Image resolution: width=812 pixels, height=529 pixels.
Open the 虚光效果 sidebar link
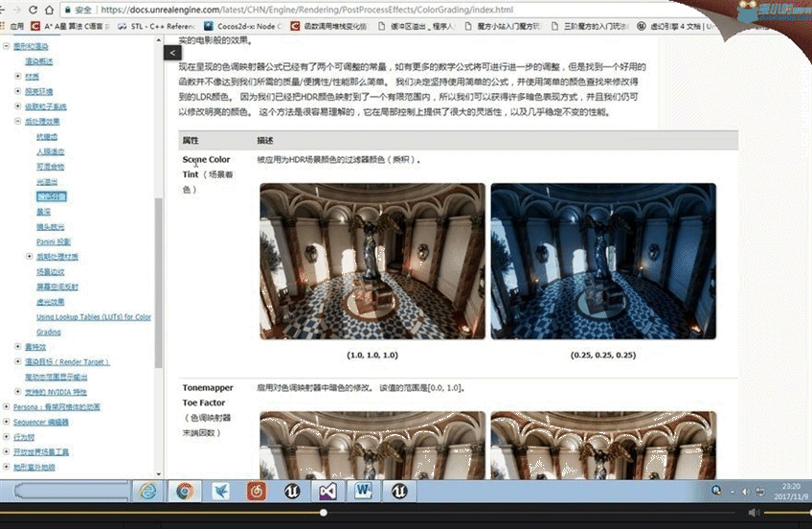50,302
